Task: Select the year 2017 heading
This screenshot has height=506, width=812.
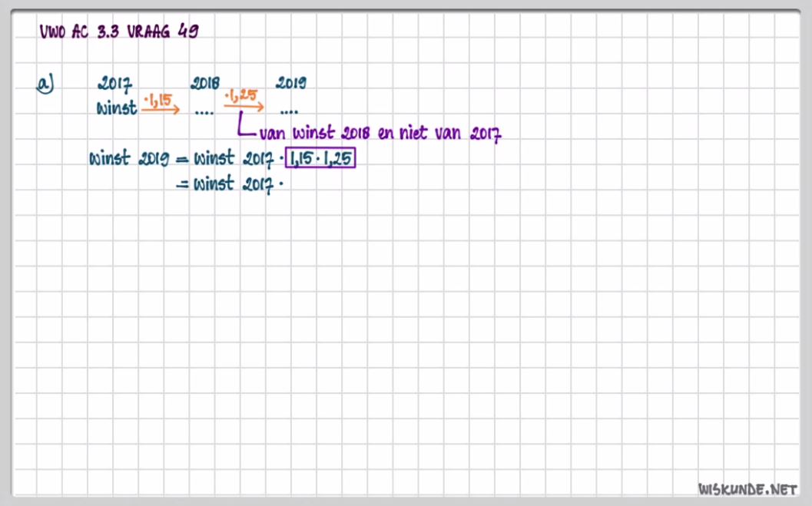Action: (115, 84)
